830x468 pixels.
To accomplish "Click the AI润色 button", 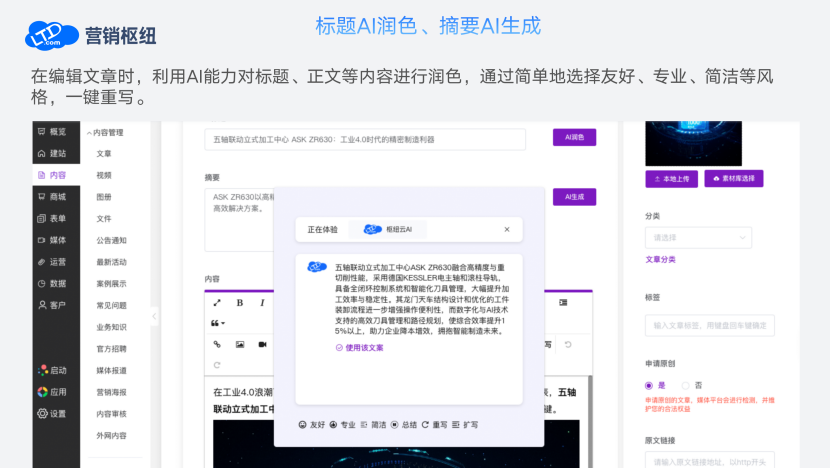I will 574,137.
